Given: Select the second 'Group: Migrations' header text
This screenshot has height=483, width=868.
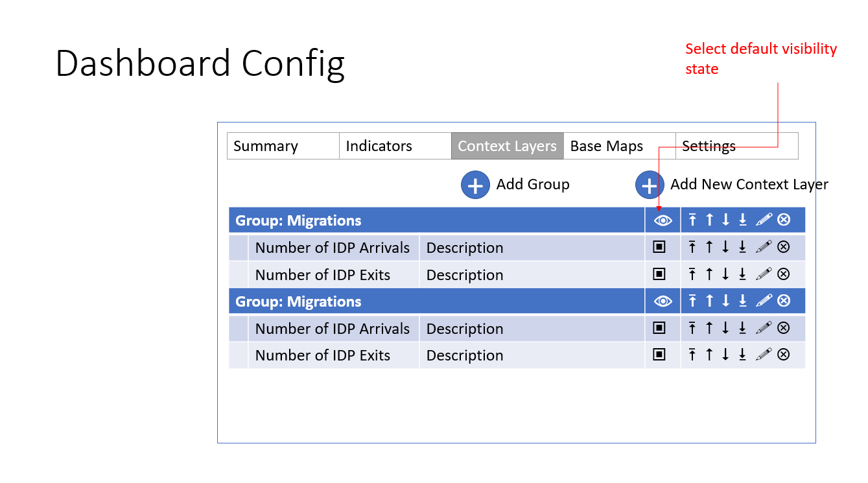Looking at the screenshot, I should pos(298,301).
